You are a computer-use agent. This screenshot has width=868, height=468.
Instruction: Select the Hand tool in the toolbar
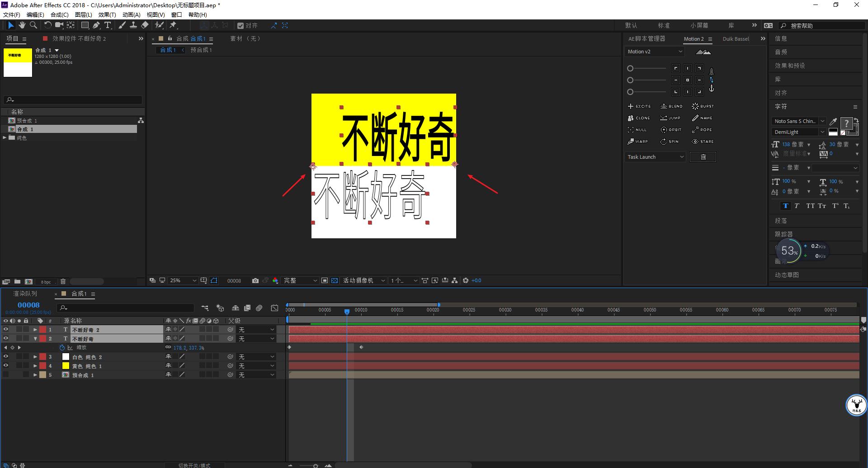point(22,25)
